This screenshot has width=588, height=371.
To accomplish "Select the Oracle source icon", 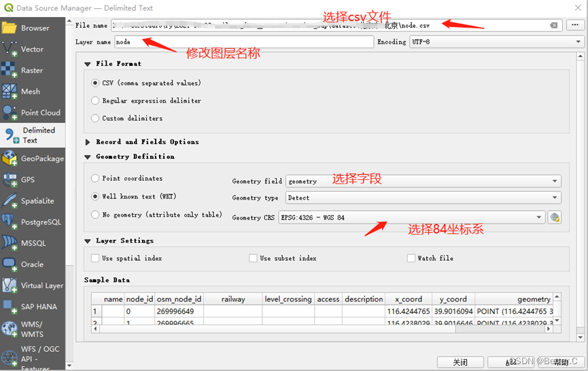I will pos(9,264).
